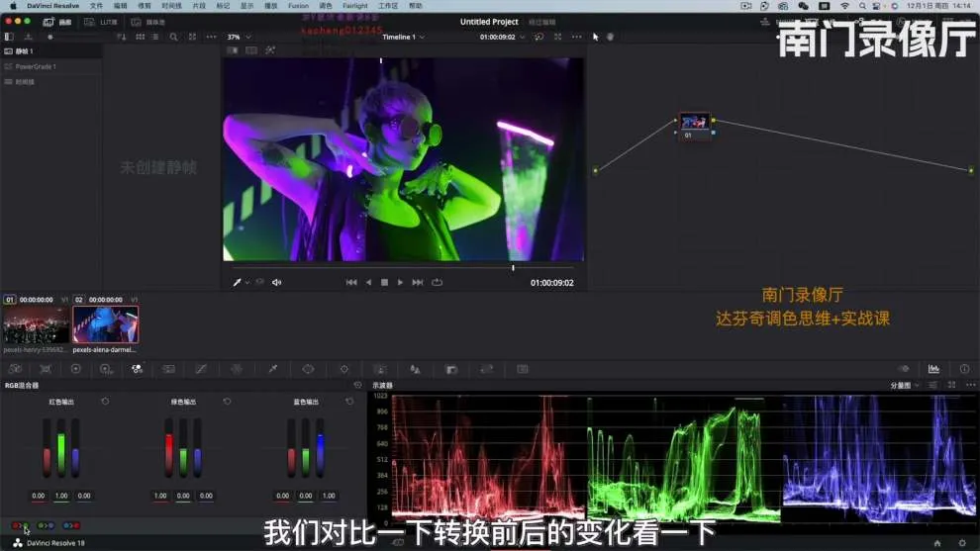Open the Qualifier eyedropper palette
Screen dimensions: 980x551
273,369
